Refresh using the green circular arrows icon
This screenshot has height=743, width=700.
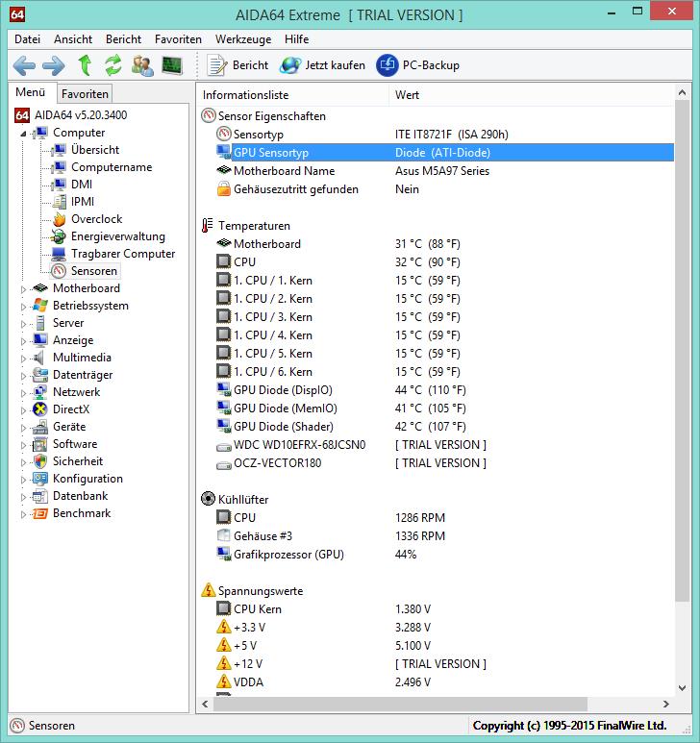pyautogui.click(x=113, y=65)
